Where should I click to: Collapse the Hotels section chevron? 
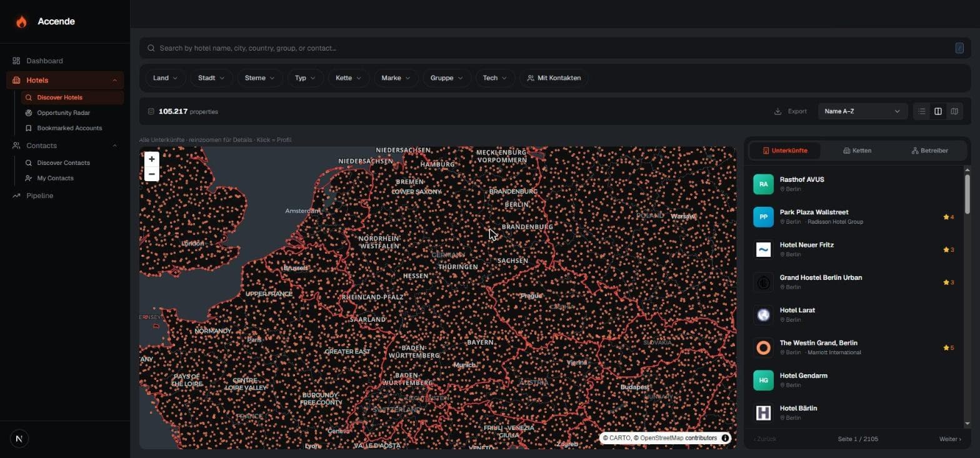(x=114, y=80)
